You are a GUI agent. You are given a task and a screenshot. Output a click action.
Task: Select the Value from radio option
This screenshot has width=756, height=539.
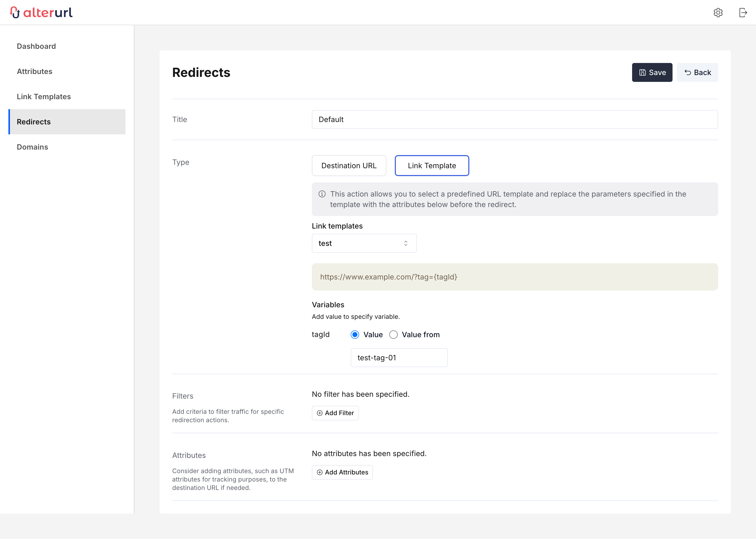pos(393,335)
